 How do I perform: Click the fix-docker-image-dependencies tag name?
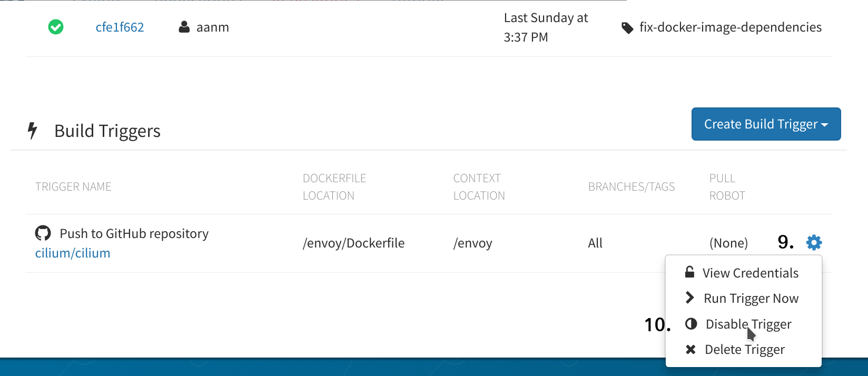point(731,27)
